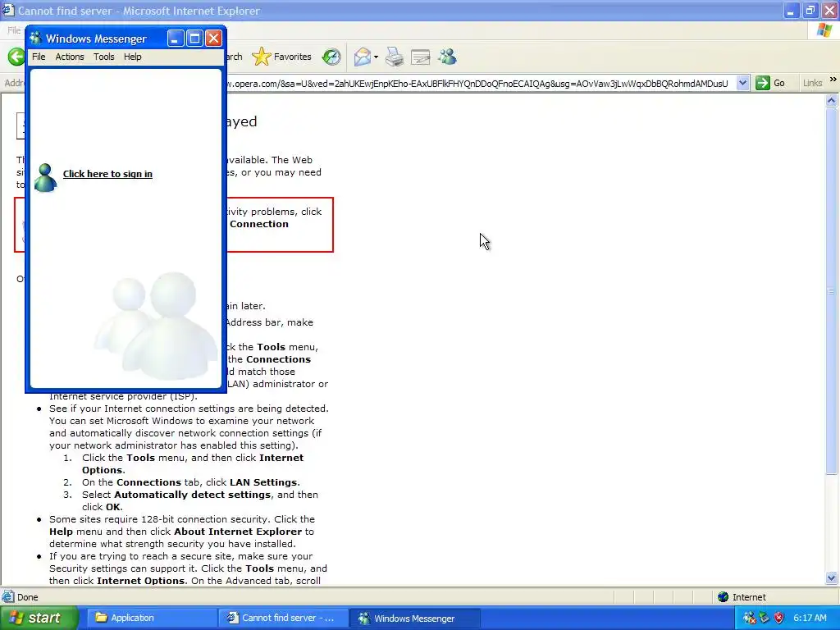
Task: Click the IE page scrollbar down arrow
Action: coord(832,577)
